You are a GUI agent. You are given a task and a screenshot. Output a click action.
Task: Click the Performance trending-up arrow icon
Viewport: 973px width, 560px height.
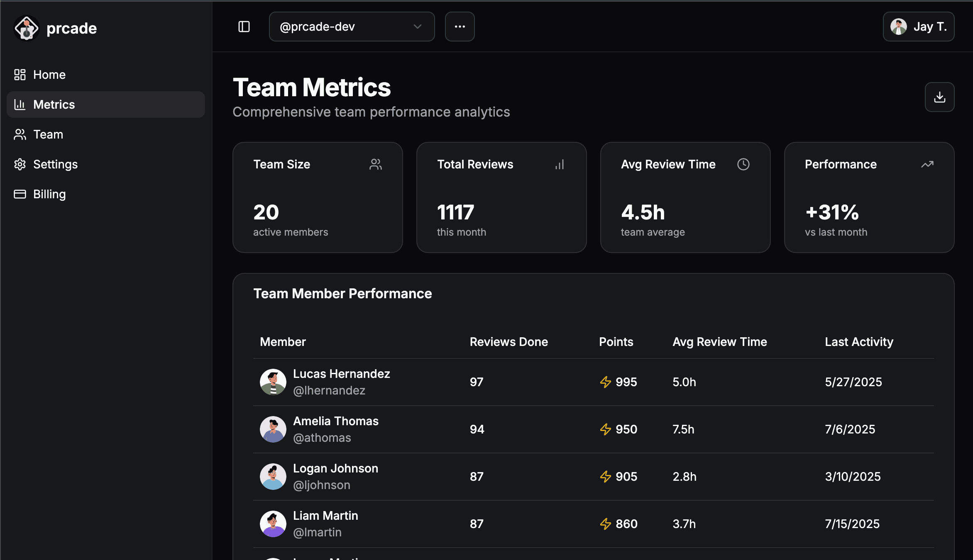(x=927, y=164)
